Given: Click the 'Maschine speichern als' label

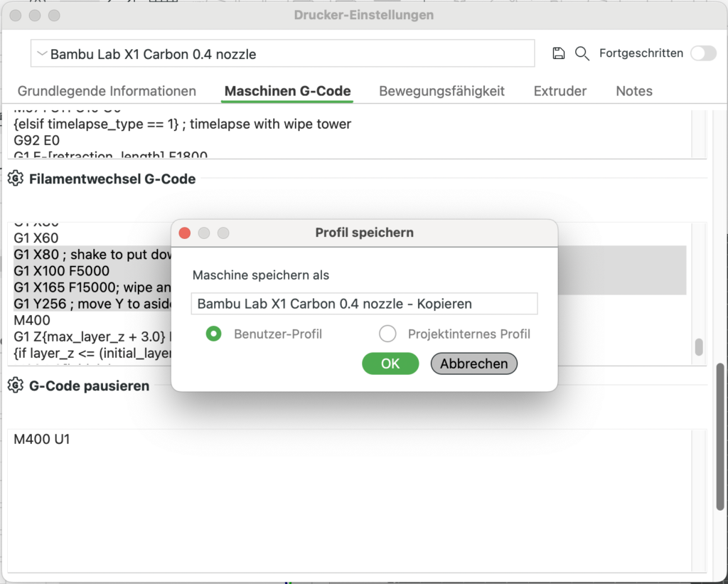Looking at the screenshot, I should [261, 275].
